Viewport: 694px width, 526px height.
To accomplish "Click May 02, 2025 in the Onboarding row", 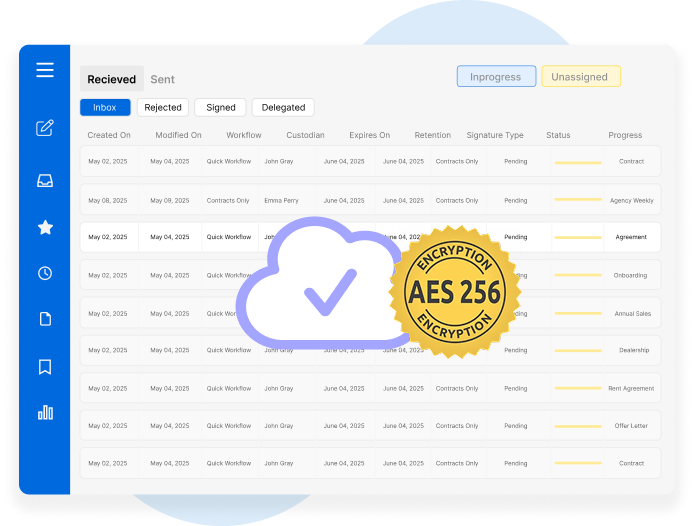I will point(108,275).
